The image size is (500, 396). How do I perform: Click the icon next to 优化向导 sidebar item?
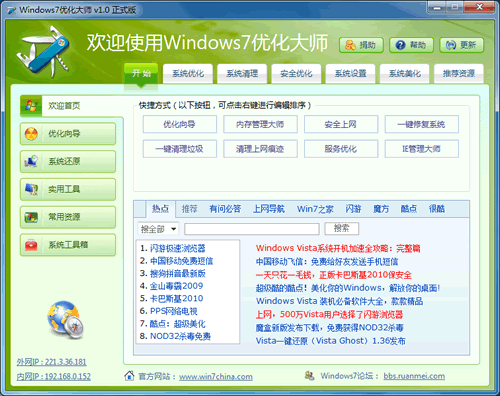coord(31,134)
